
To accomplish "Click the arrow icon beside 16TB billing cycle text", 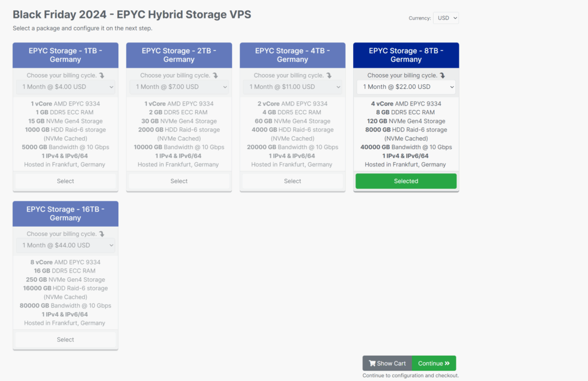I will [102, 234].
